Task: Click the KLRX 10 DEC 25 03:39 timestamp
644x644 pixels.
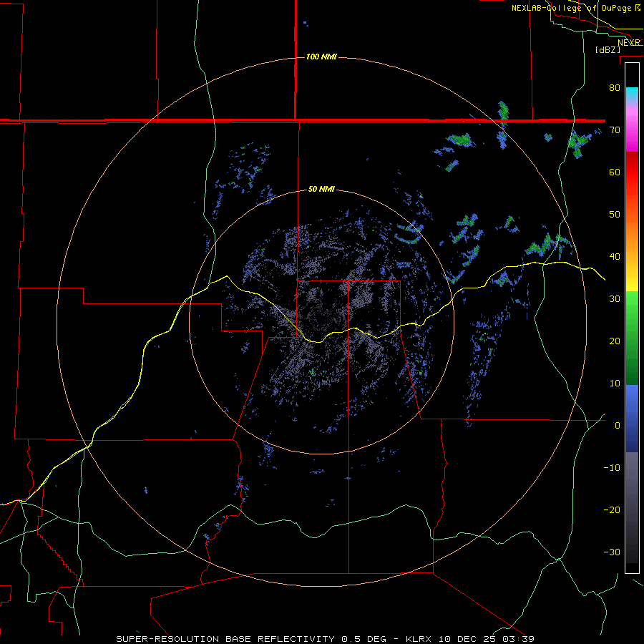Action: click(470, 639)
